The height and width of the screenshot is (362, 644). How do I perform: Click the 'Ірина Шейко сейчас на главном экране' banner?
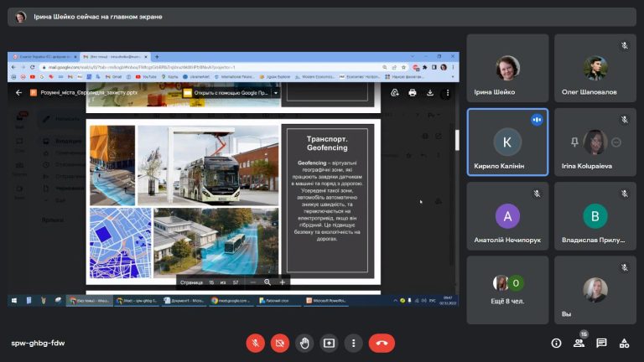322,17
